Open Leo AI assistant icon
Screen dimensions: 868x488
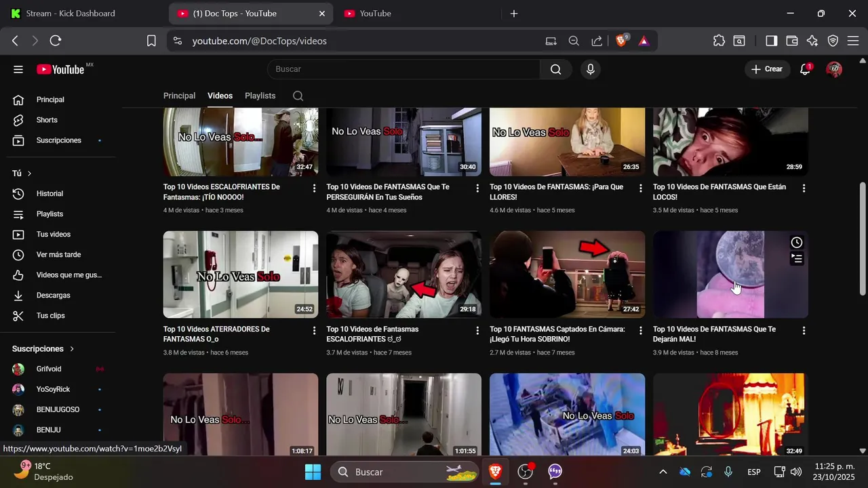click(812, 41)
